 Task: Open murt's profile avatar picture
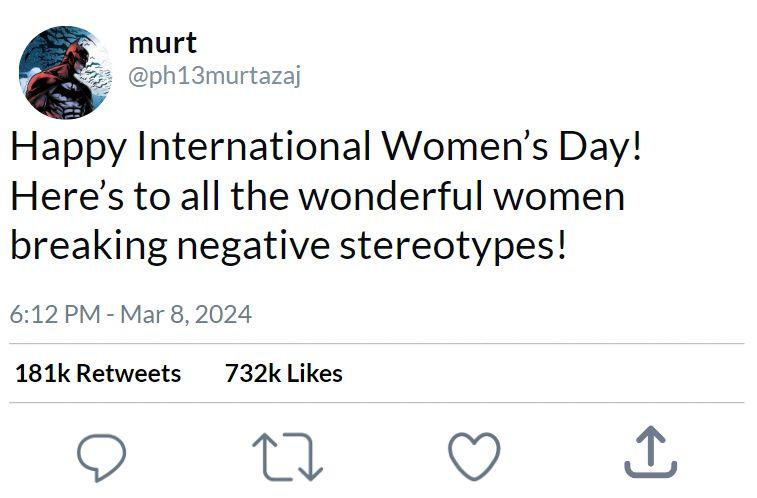[65, 73]
